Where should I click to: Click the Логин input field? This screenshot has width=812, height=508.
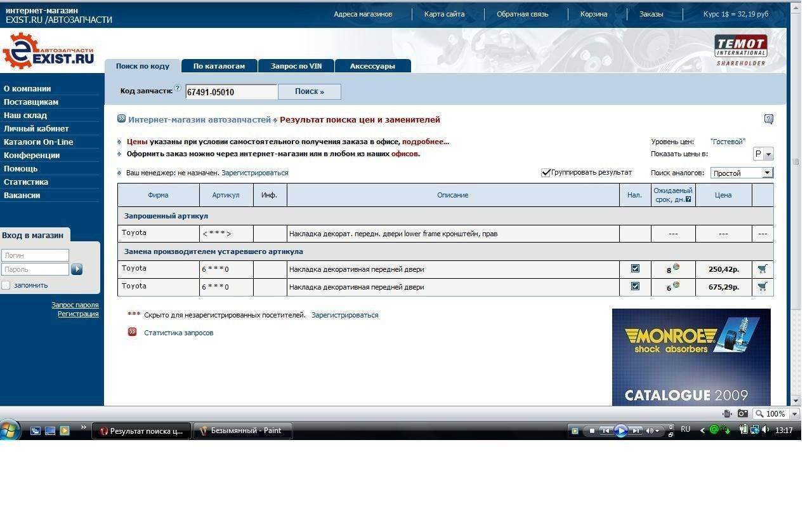(x=35, y=255)
